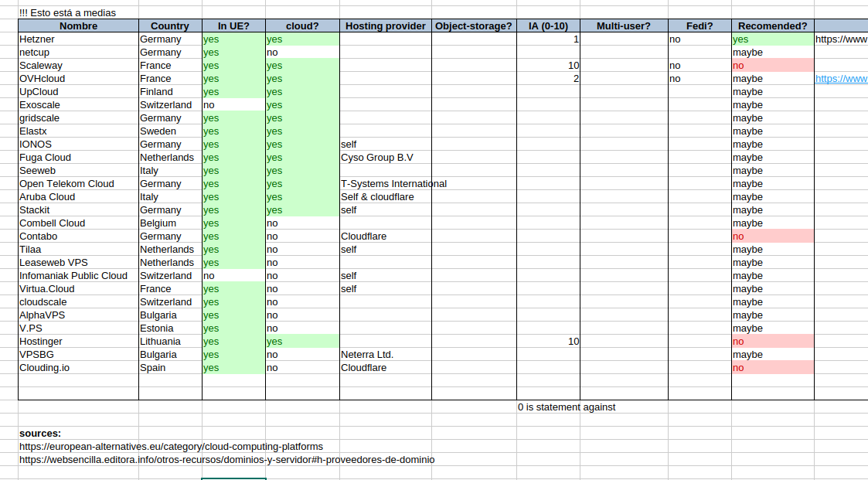Select Hetzner's https://www URL cell
The height and width of the screenshot is (480, 868).
(841, 39)
